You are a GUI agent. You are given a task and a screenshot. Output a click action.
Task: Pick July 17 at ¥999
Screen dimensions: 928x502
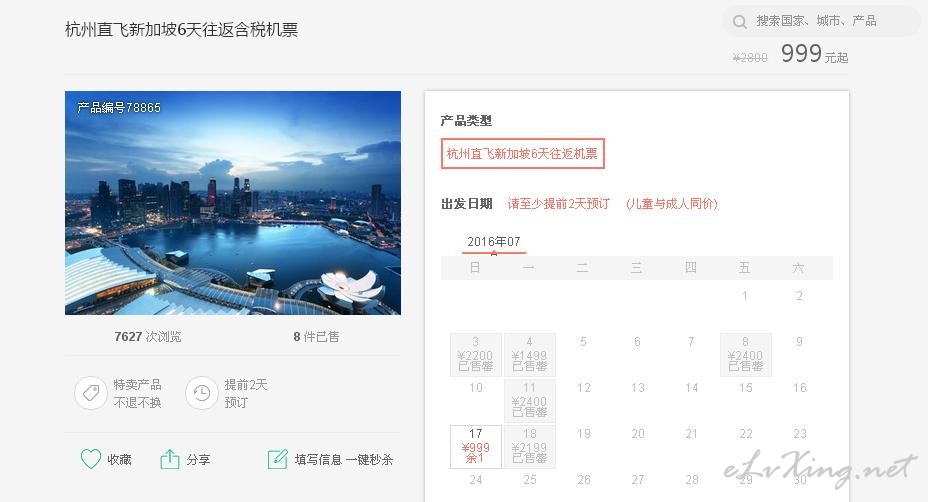tap(476, 446)
